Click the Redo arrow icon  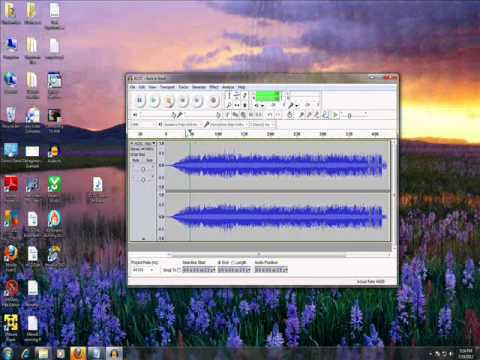(x=278, y=115)
